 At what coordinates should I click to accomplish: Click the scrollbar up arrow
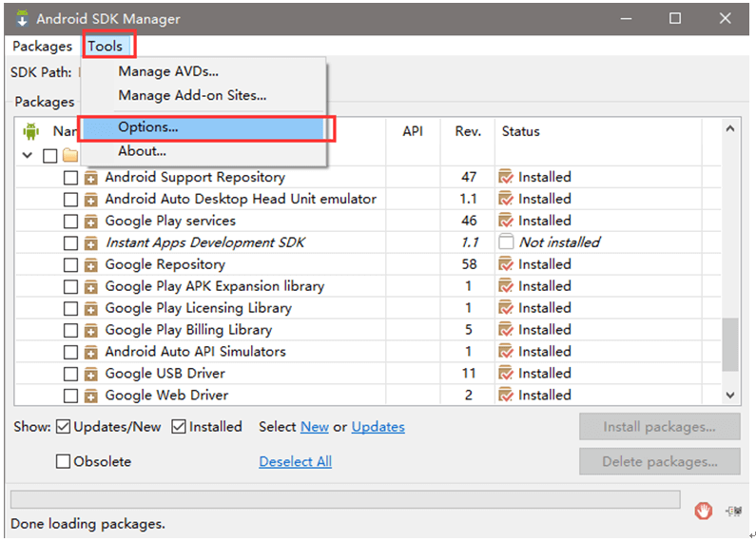tap(729, 128)
